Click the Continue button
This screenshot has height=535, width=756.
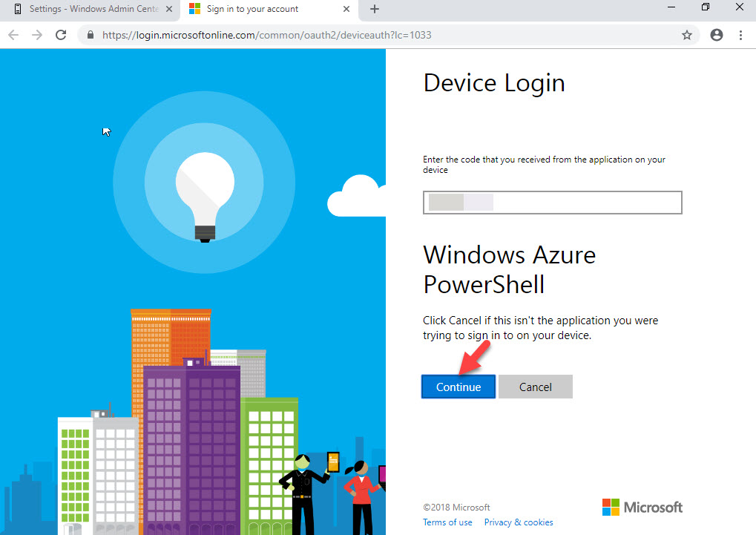pos(458,387)
